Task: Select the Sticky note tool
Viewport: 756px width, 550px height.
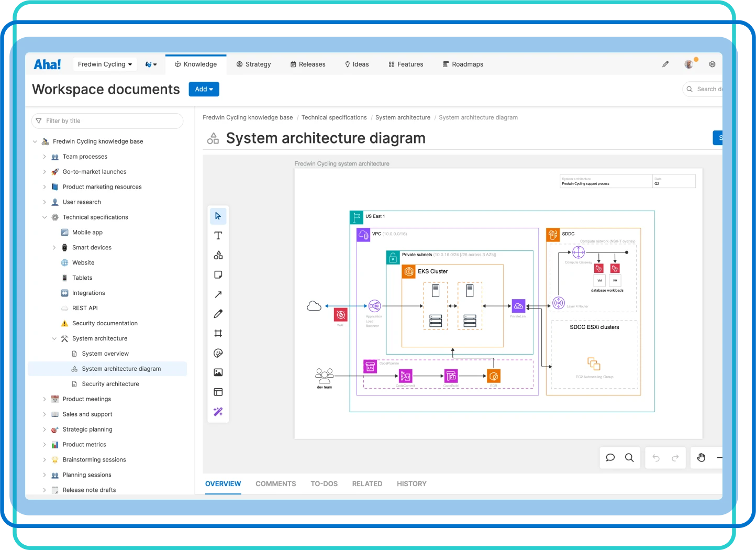Action: (218, 274)
